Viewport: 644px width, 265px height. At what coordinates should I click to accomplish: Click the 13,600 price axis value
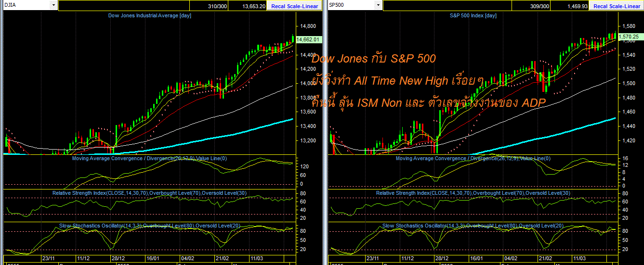point(308,112)
